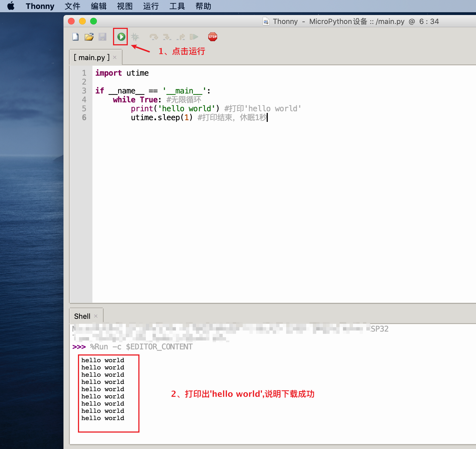This screenshot has height=449, width=476.
Task: Click the Resume debug icon
Action: (x=194, y=37)
